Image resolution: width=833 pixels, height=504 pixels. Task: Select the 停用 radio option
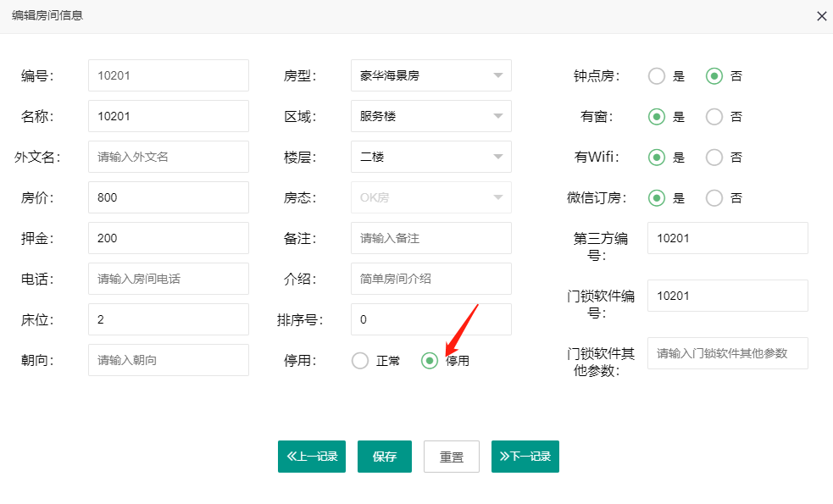click(430, 361)
